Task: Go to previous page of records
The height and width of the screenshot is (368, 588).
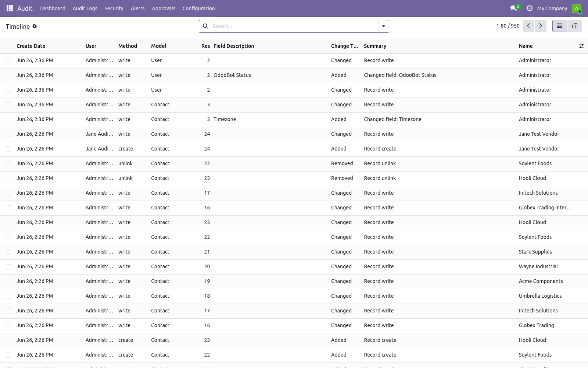Action: [x=528, y=26]
